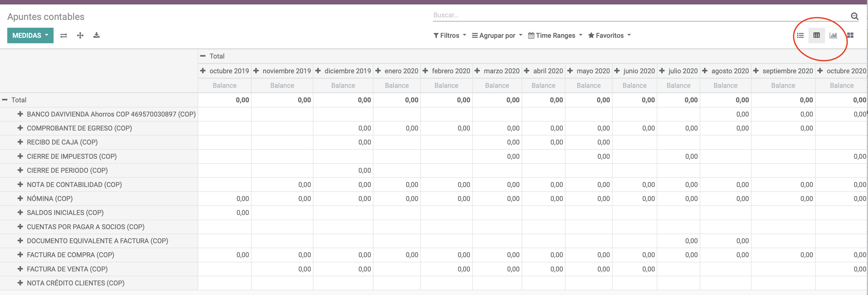The width and height of the screenshot is (868, 295).
Task: Expand COMPROBANTE DE EGRESO row
Action: (x=20, y=128)
